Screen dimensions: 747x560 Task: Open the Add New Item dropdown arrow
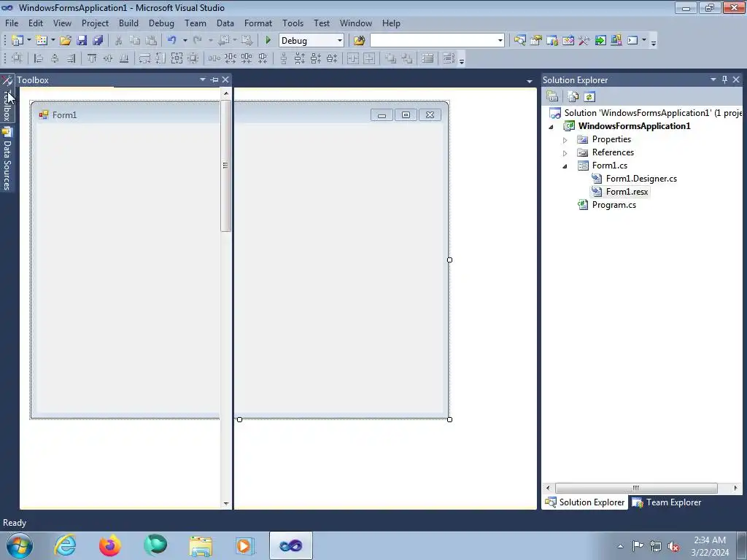(x=53, y=41)
